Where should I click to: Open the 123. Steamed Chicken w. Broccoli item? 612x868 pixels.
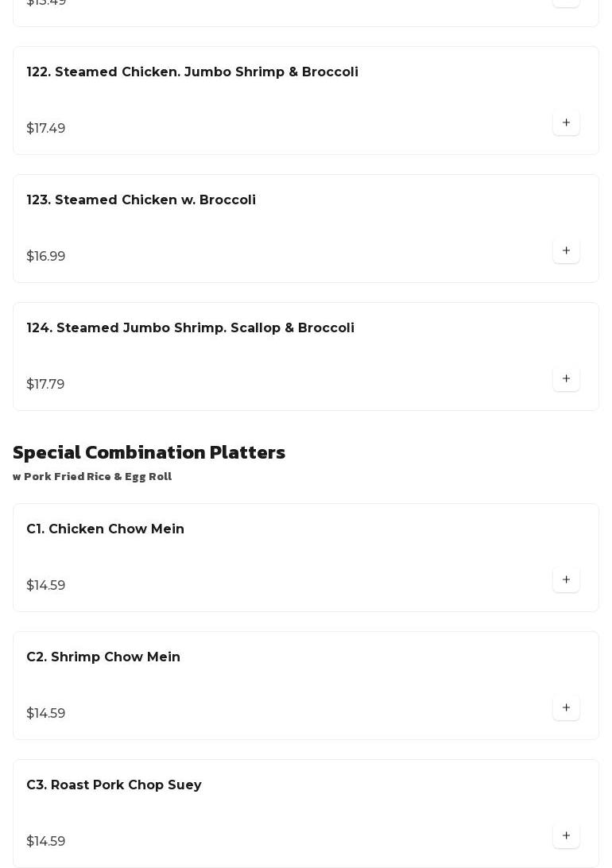pos(141,200)
